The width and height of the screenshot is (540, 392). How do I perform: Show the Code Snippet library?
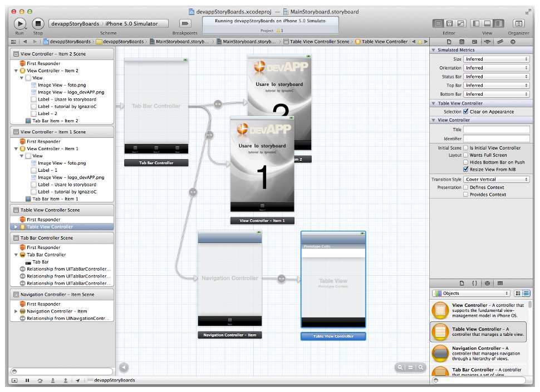point(474,283)
